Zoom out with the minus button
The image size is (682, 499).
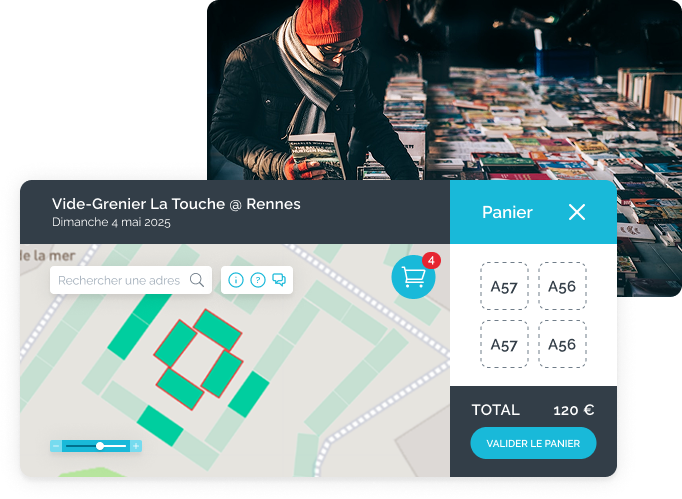(x=56, y=446)
